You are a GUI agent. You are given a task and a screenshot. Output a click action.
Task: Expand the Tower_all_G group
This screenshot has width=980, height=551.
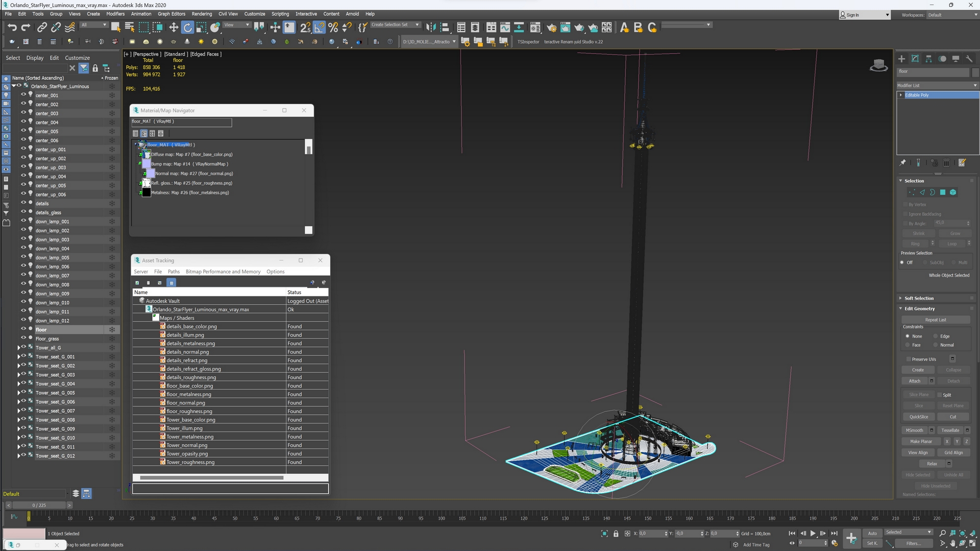pos(19,347)
